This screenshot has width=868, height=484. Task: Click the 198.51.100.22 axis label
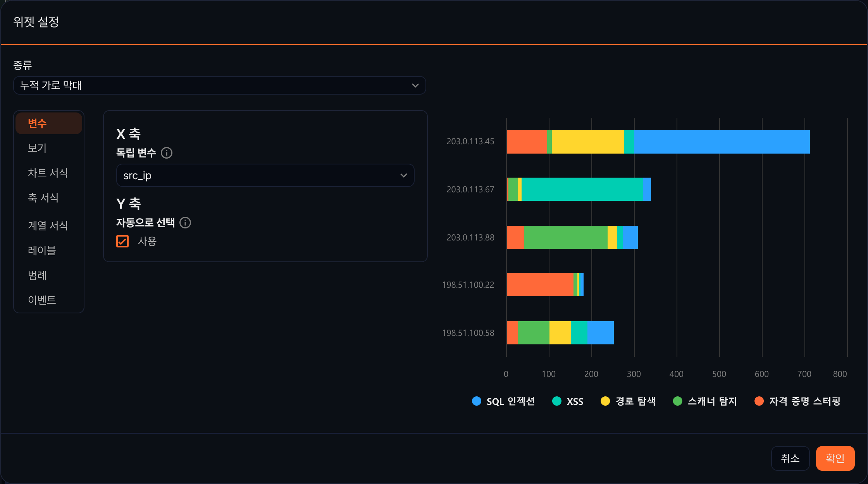[x=468, y=285]
